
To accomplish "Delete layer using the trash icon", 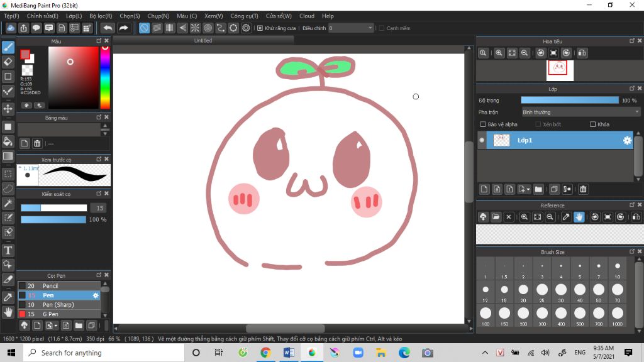I will 583,189.
